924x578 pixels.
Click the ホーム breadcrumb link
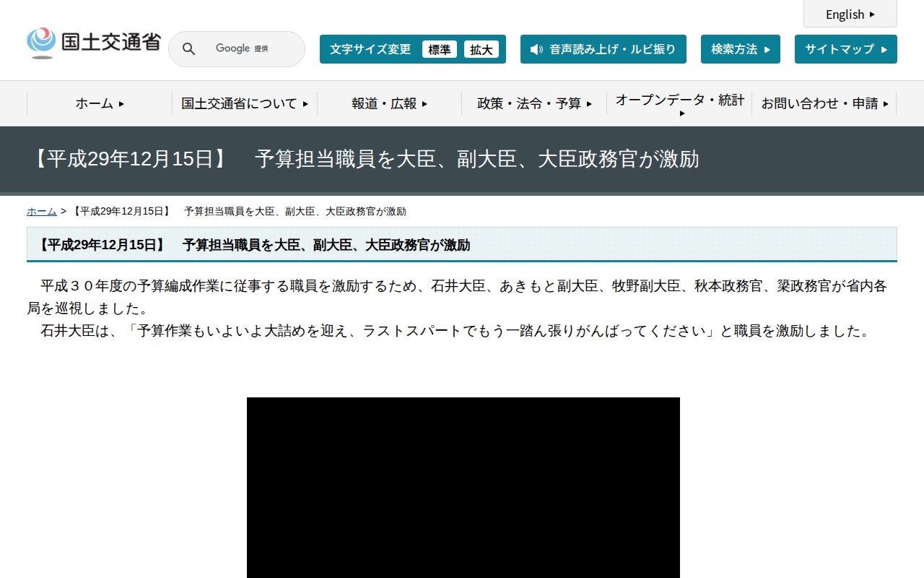tap(41, 211)
